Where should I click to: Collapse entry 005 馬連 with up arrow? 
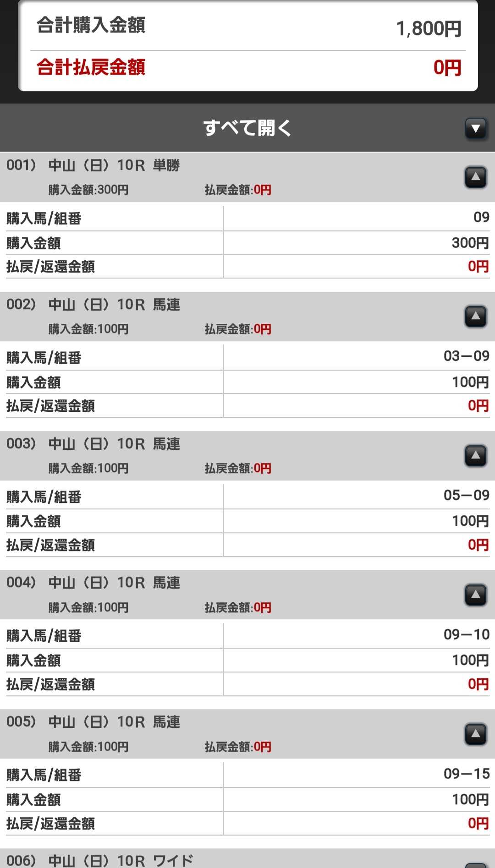click(x=475, y=734)
